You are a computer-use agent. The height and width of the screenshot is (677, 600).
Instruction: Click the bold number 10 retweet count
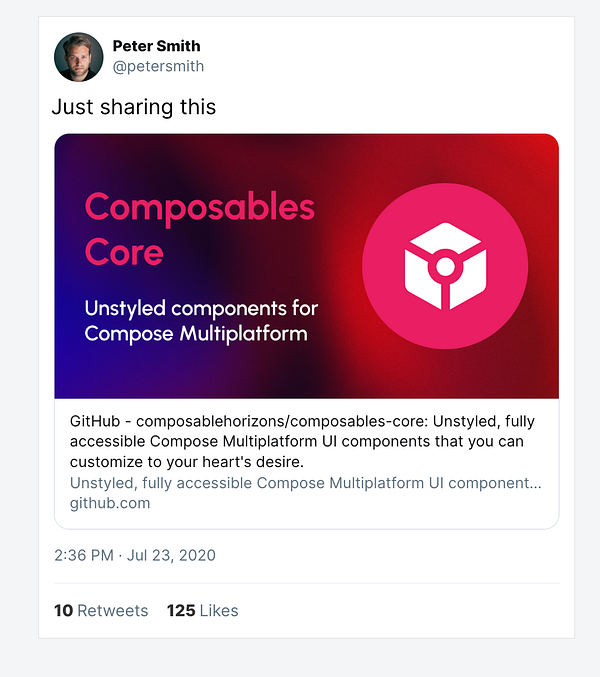coord(63,610)
